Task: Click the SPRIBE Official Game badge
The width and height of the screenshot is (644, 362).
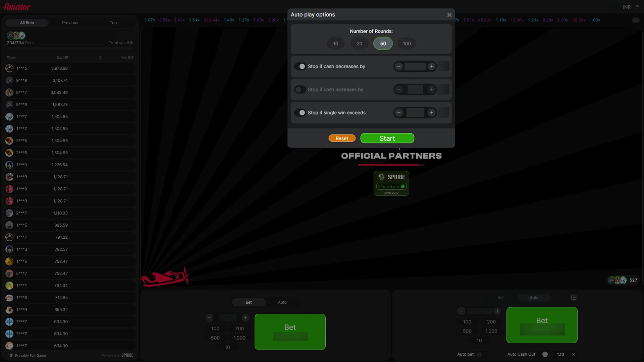Action: pos(391,183)
